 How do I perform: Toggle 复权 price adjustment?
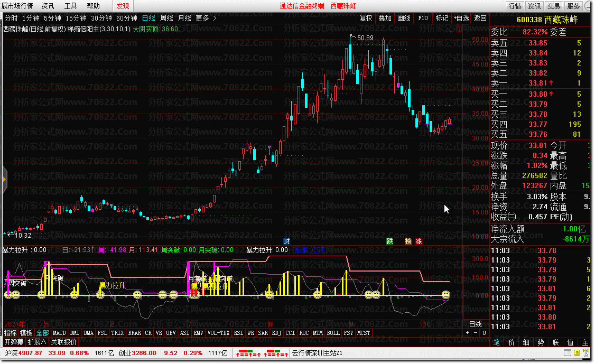(x=366, y=18)
